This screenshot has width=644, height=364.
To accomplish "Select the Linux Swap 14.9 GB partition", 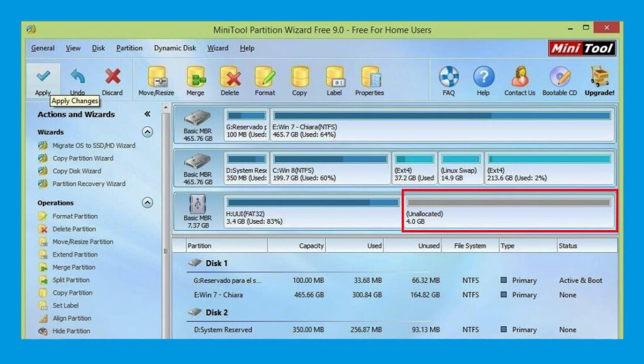I will [461, 168].
